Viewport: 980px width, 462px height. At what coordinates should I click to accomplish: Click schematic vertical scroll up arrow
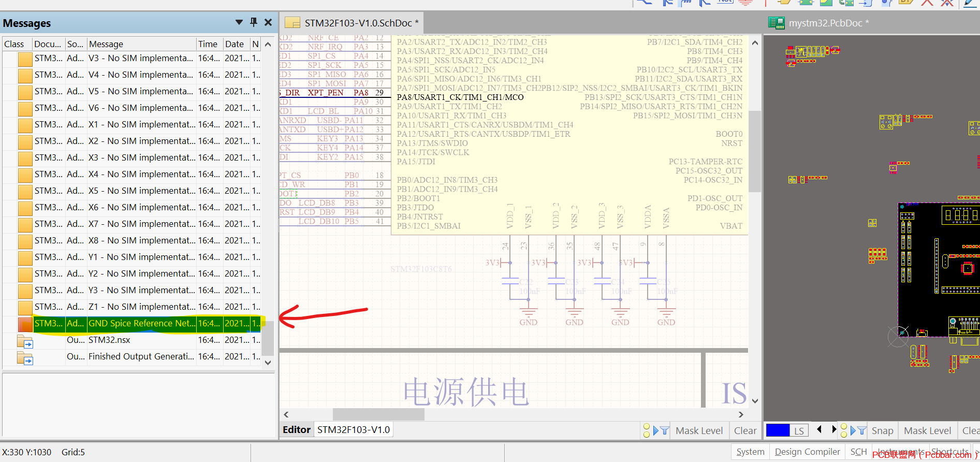point(755,43)
